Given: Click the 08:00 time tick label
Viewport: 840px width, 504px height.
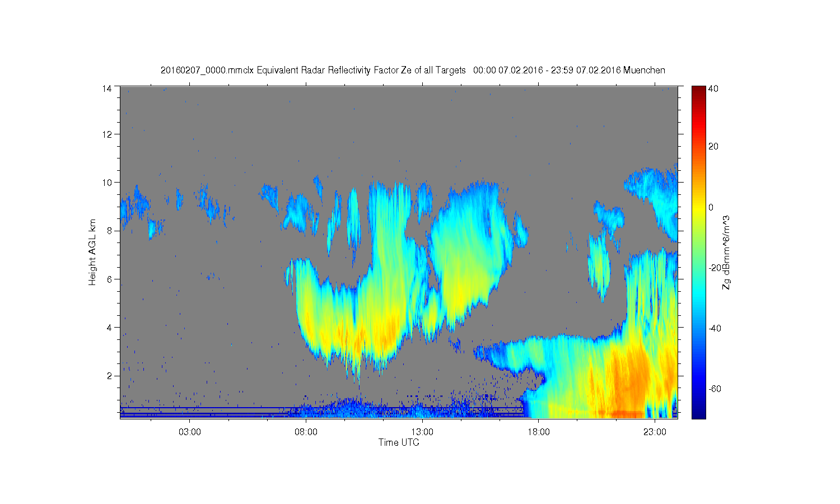Looking at the screenshot, I should pyautogui.click(x=306, y=432).
